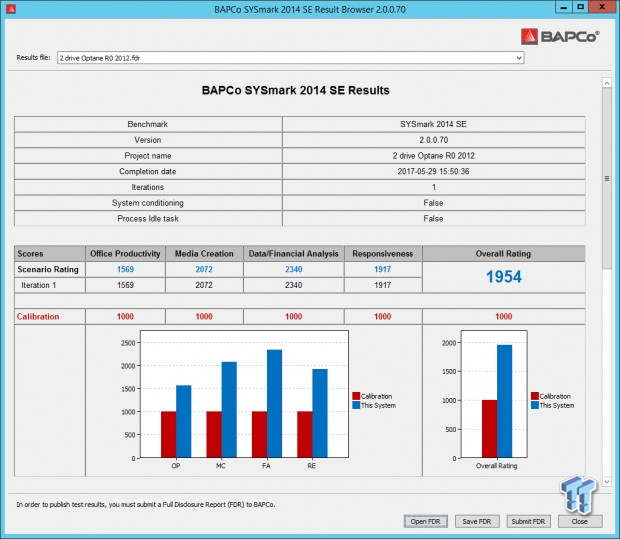Click the Office Productivity score 1569 link
Screen dimensions: 620x539
click(x=125, y=269)
